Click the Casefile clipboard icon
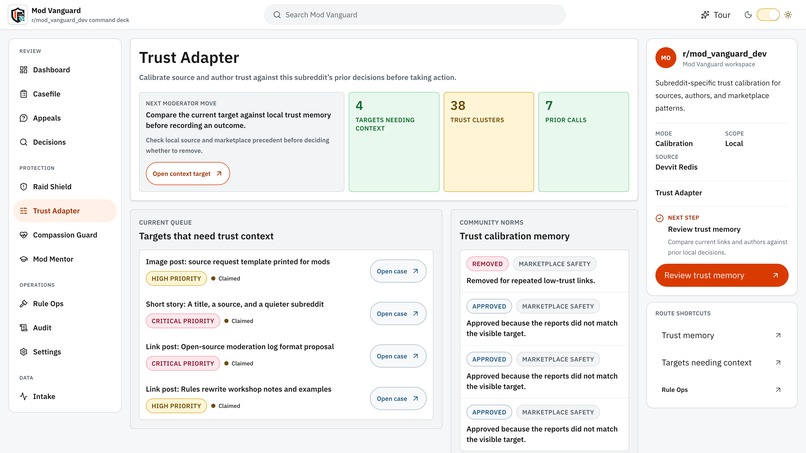 (x=24, y=94)
